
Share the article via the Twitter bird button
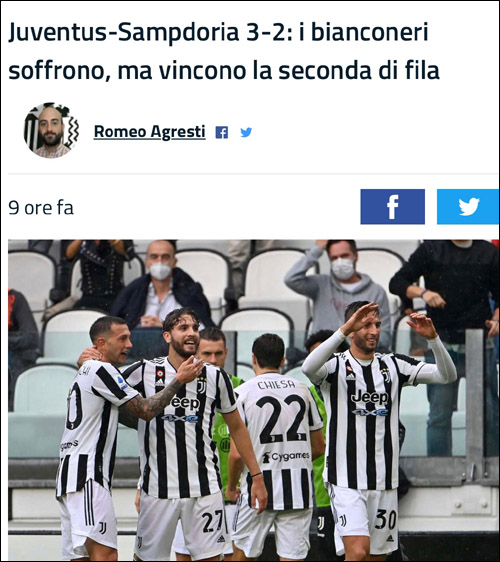(468, 207)
